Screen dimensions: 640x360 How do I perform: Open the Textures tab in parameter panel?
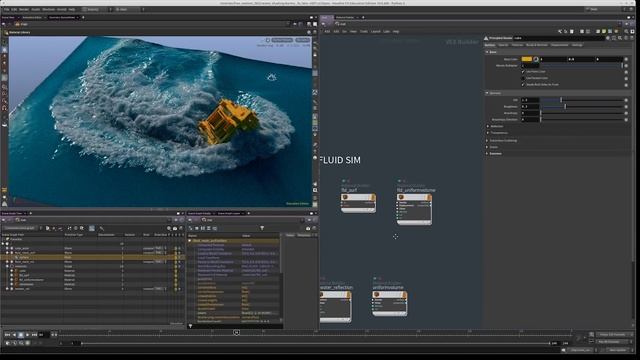point(517,45)
